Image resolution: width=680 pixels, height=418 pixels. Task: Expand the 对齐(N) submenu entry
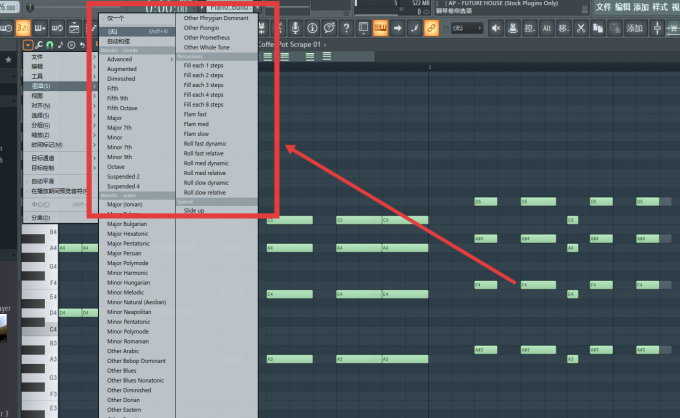tap(60, 106)
